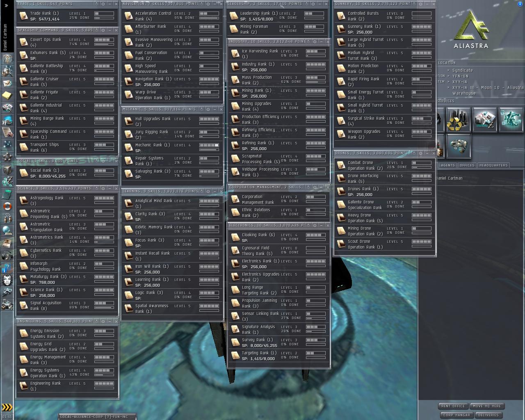525x420 pixels.
Task: Click the Daniel Cartman name in the sidebar
Action: pyautogui.click(x=5, y=37)
